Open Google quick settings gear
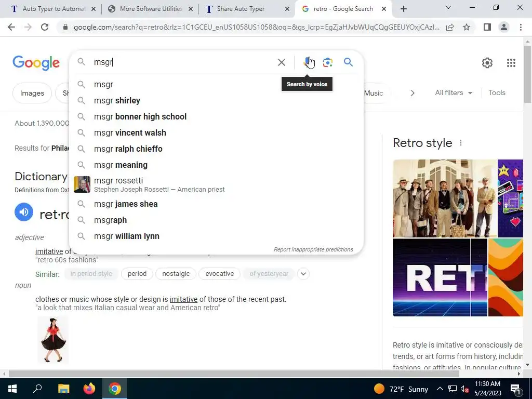This screenshot has height=399, width=532. pos(487,63)
